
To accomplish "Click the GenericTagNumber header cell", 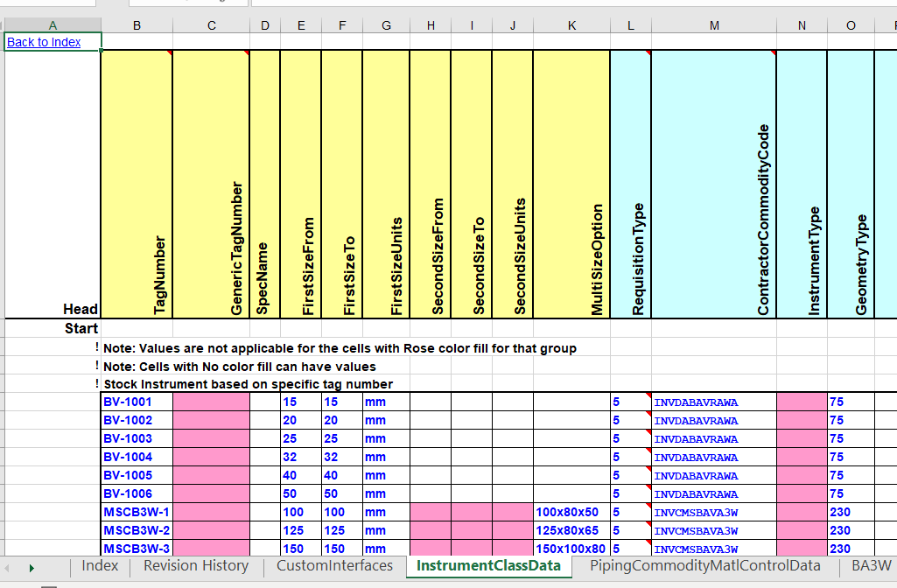I will click(x=211, y=184).
